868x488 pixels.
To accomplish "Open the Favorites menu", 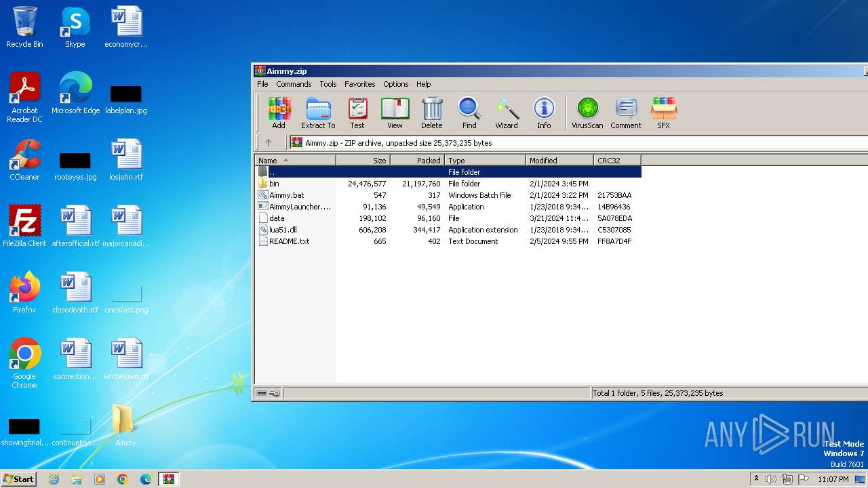I will point(360,84).
